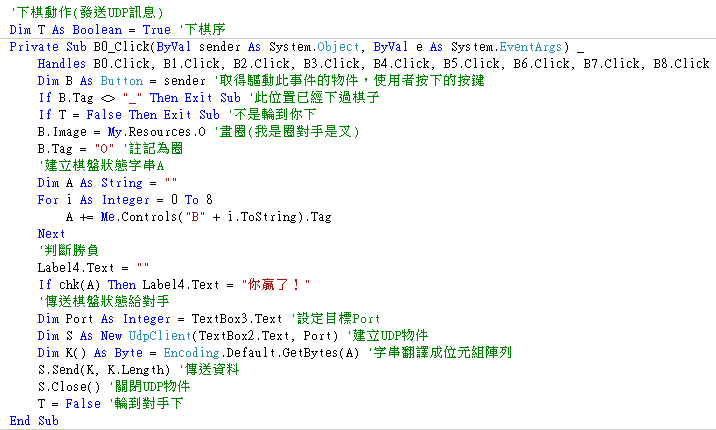Click the 'If chk(A) Then' line

[174, 285]
